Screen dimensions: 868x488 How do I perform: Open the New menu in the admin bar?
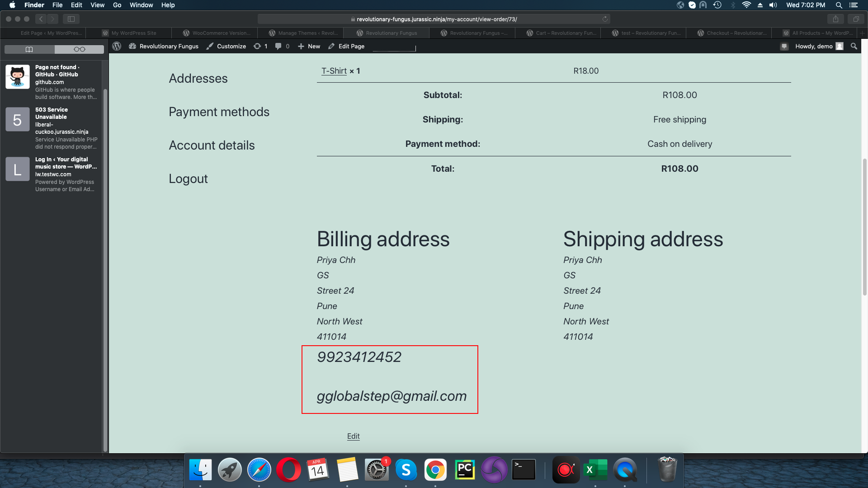pos(309,46)
